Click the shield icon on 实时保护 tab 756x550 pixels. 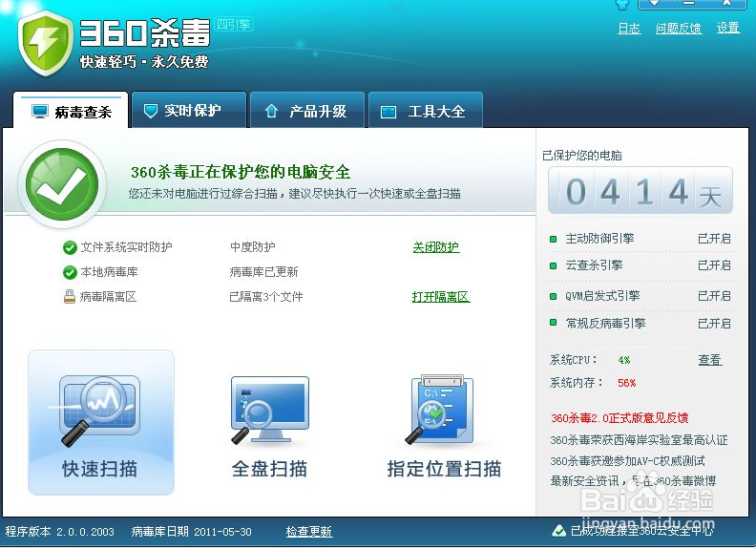click(151, 111)
